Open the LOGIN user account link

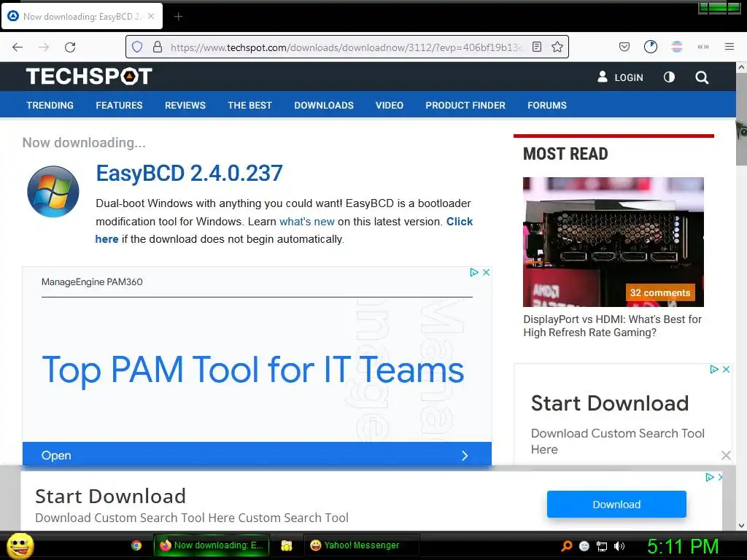pyautogui.click(x=620, y=77)
